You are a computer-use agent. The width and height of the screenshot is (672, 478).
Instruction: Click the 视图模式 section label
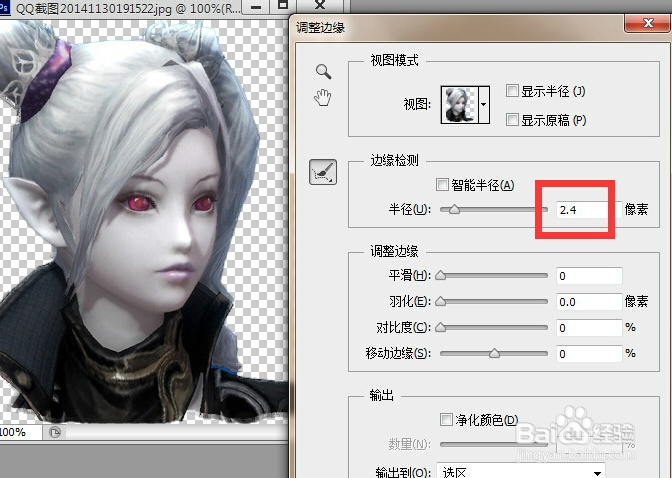pyautogui.click(x=394, y=60)
